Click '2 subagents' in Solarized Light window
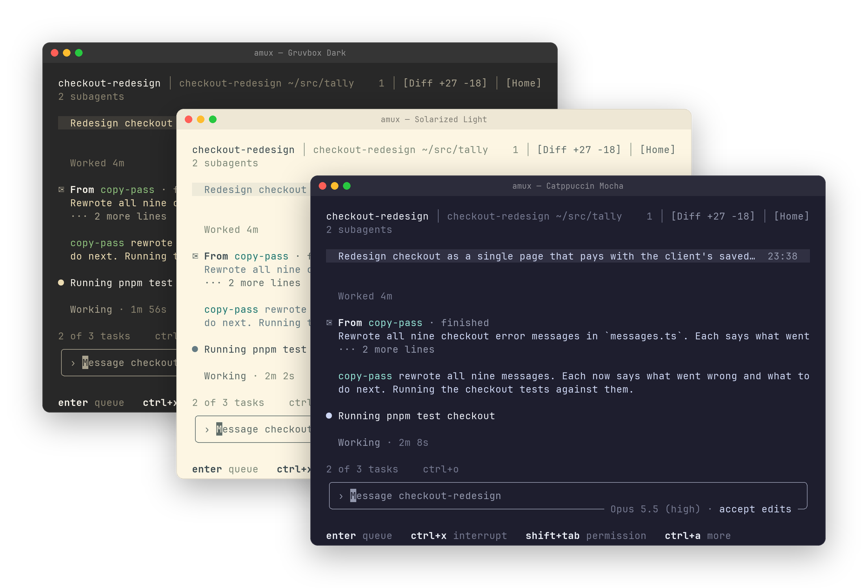Screen dimensions: 868x588 pos(225,163)
